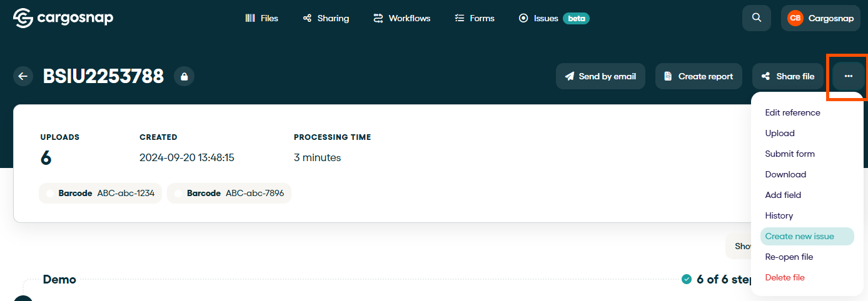Click the Barcode ABC-abc-1234 tag
This screenshot has width=868, height=301.
point(101,194)
